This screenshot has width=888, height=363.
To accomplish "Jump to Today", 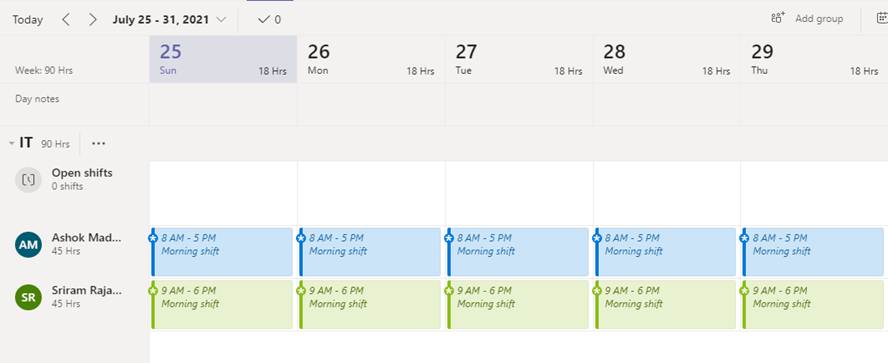I will (28, 20).
